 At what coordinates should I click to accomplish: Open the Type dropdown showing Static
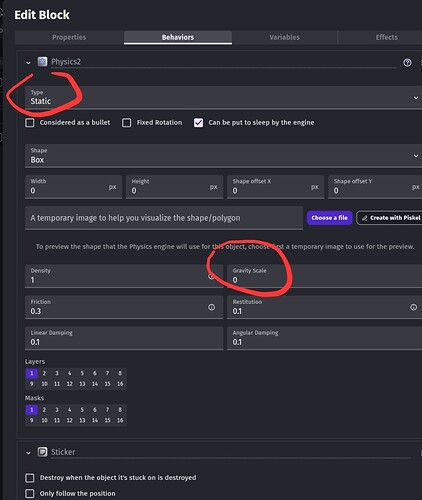point(223,97)
